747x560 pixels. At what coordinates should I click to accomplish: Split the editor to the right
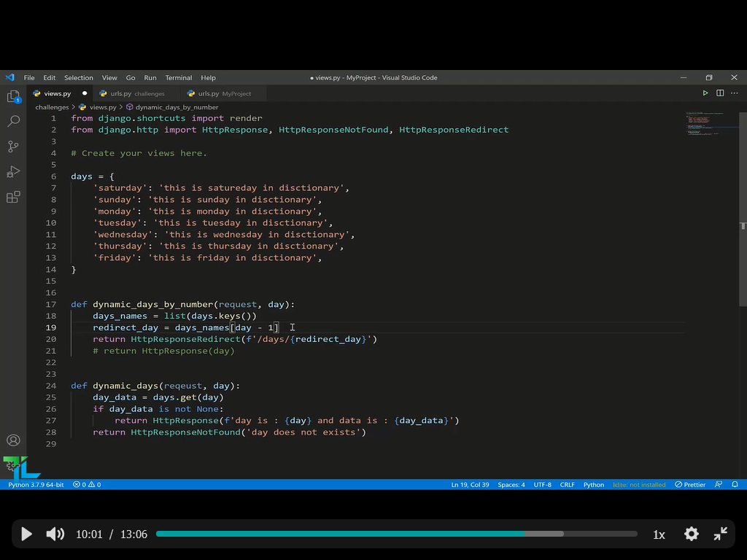point(720,93)
